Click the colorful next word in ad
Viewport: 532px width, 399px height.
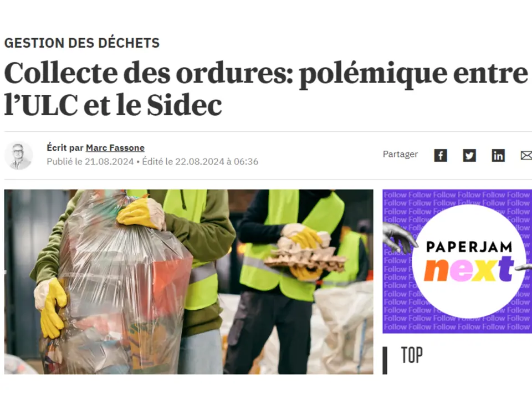tap(469, 270)
